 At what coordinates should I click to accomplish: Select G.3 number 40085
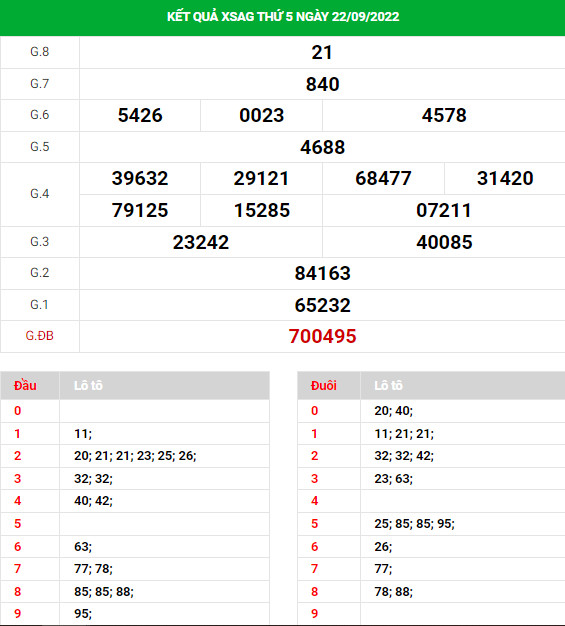tap(444, 242)
